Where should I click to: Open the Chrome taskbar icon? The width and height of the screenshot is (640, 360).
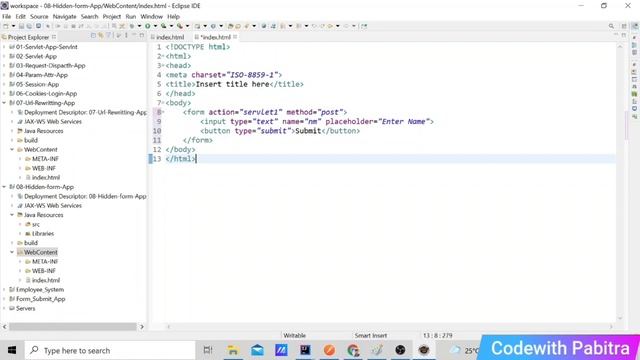(353, 350)
